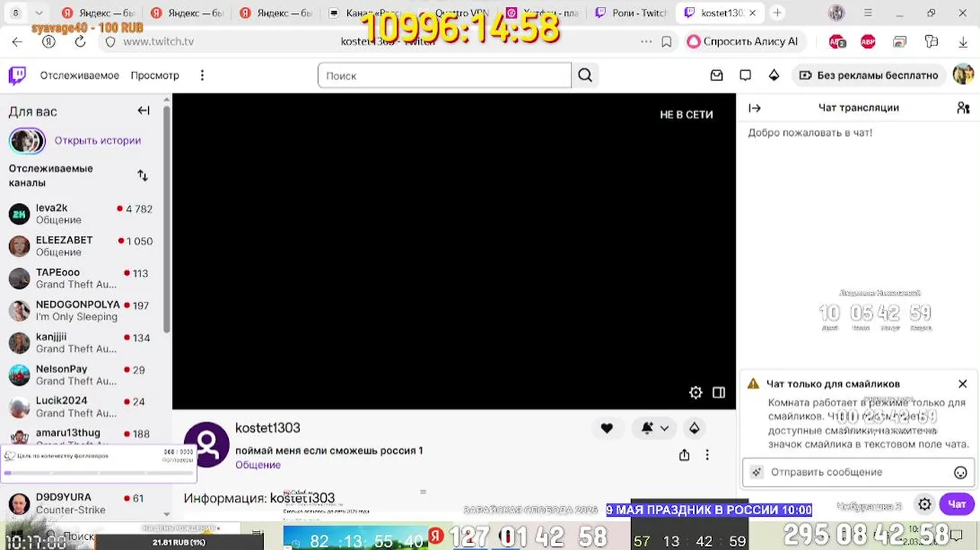Open the browser downloads arrow
This screenshot has height=550, width=980.
click(x=963, y=42)
